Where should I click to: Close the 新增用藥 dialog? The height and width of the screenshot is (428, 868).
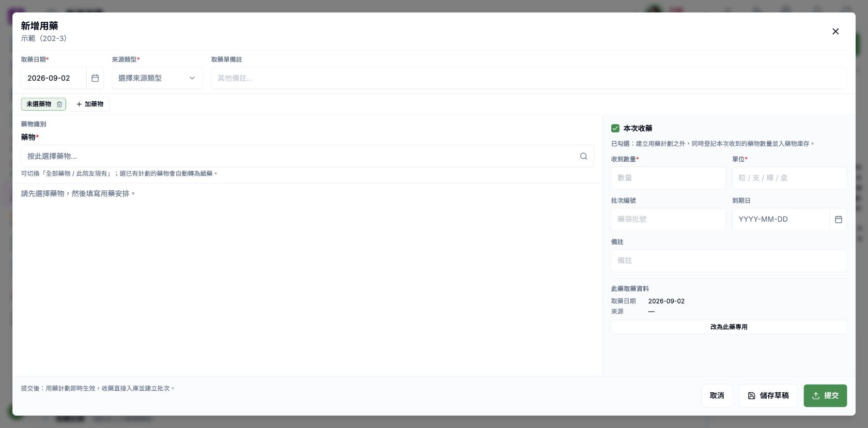(835, 32)
